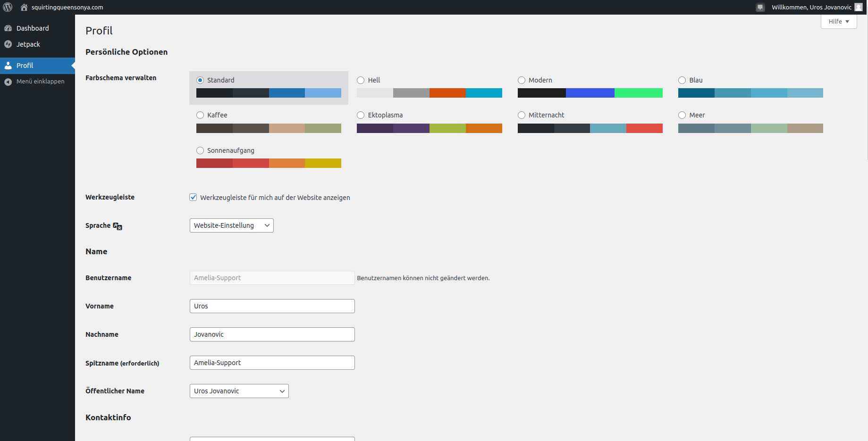Image resolution: width=868 pixels, height=441 pixels.
Task: Open the Jetpack menu item
Action: (28, 44)
